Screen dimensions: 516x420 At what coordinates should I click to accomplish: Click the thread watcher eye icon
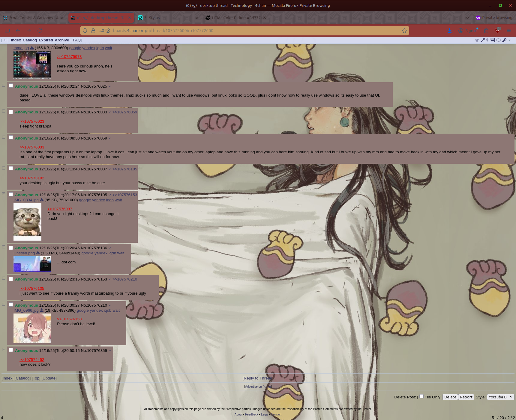click(x=477, y=40)
